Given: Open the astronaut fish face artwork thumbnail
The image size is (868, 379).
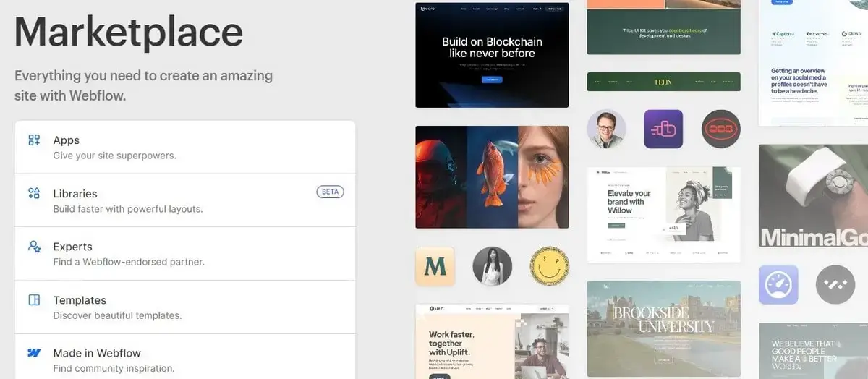Looking at the screenshot, I should coord(492,177).
